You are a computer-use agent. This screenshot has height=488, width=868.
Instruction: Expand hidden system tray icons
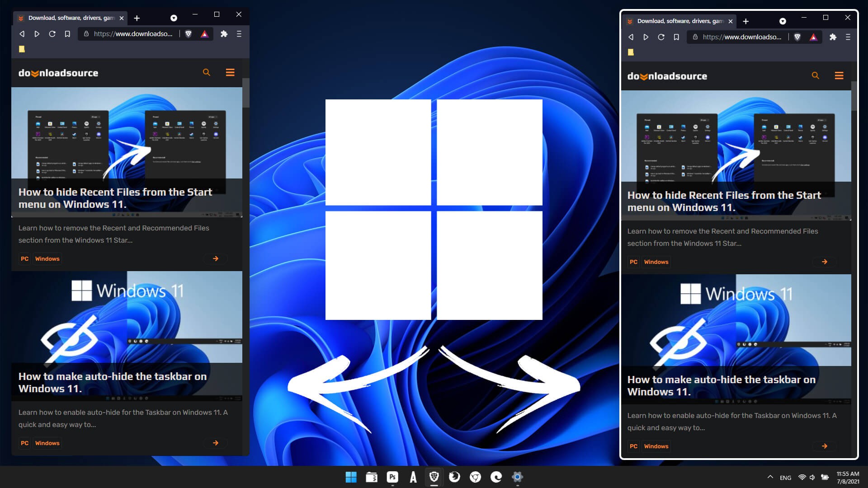click(x=770, y=477)
